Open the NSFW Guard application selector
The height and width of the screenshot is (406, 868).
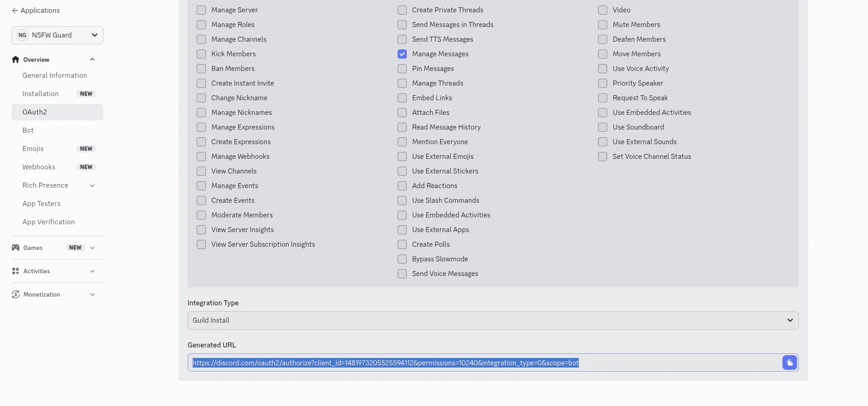pos(57,35)
